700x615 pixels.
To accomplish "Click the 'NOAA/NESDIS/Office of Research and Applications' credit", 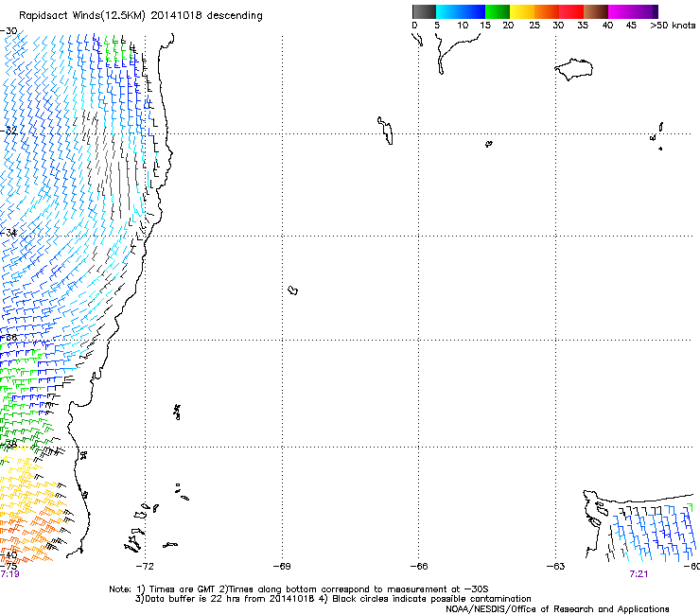I will tap(557, 609).
